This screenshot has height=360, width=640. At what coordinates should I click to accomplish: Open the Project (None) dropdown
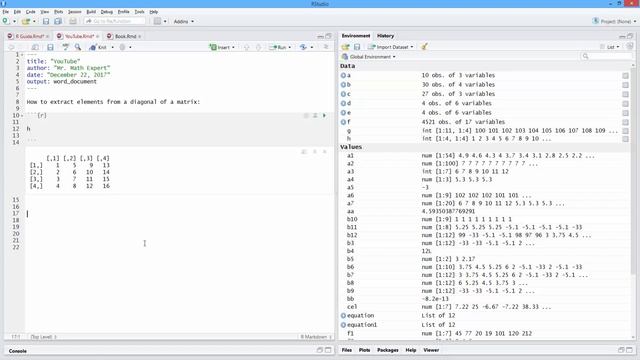[614, 21]
